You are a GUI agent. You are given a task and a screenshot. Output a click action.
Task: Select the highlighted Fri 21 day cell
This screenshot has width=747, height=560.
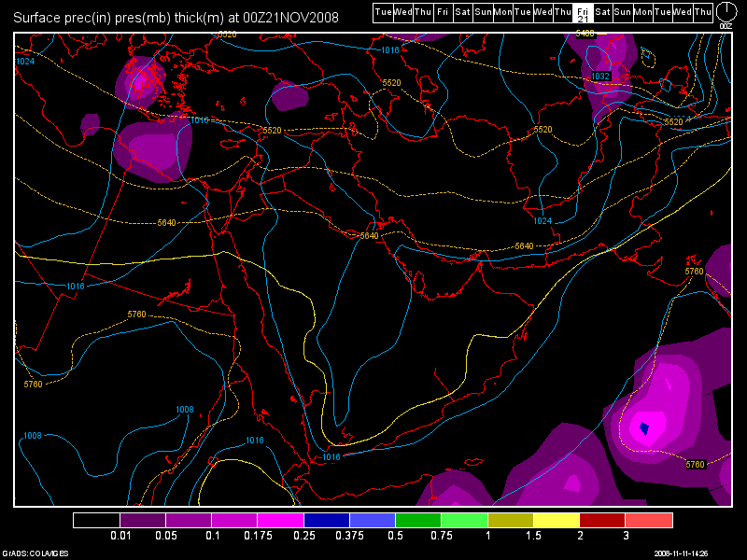tap(583, 12)
